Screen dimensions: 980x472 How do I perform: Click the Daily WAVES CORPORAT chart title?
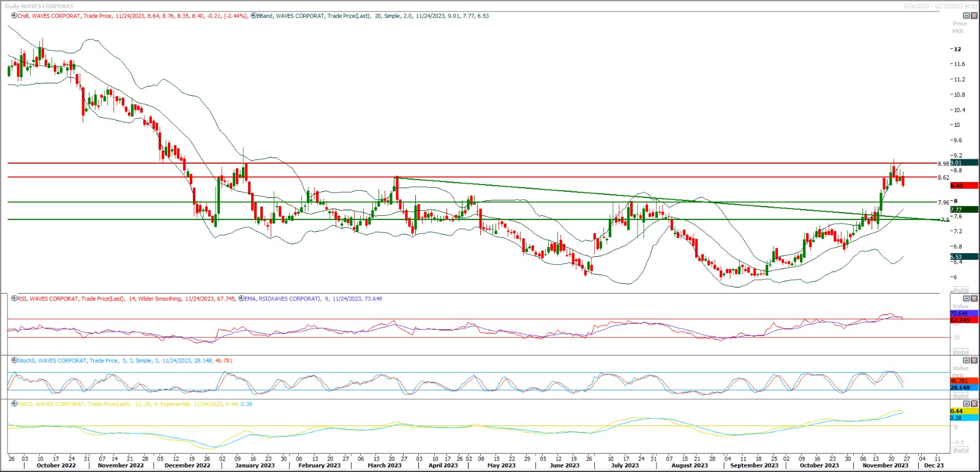click(x=39, y=6)
